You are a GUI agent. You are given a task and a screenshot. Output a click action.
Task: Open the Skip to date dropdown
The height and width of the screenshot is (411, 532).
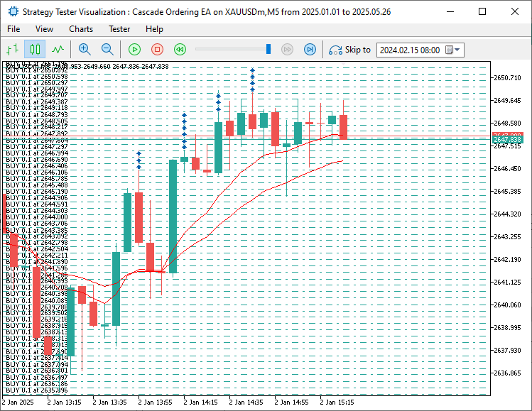(x=457, y=50)
